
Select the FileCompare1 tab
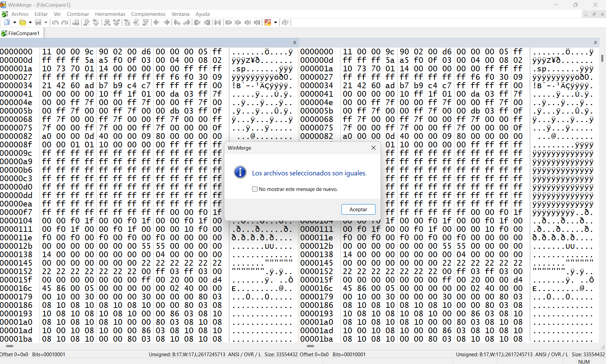[x=21, y=33]
